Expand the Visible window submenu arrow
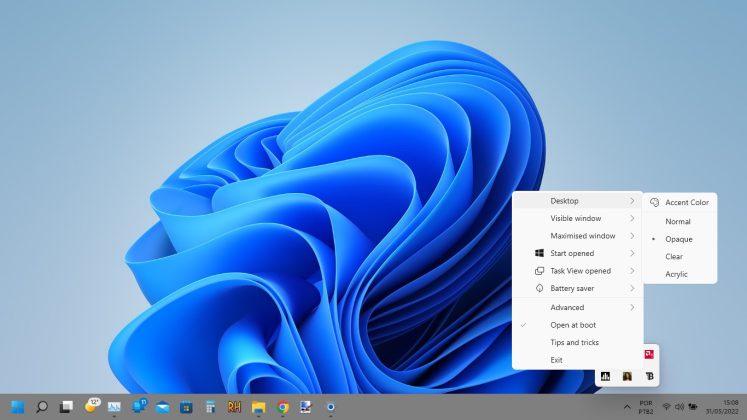 [x=632, y=219]
